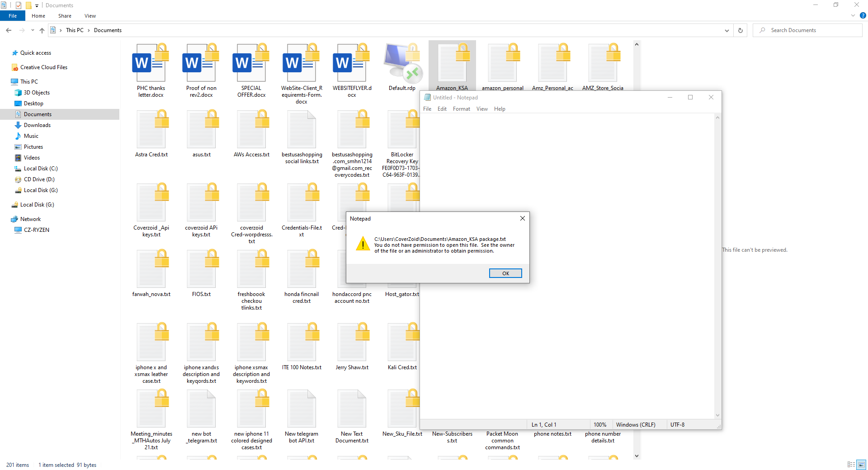Switch to the Share ribbon tab
Viewport: 868px width, 470px height.
pos(65,16)
